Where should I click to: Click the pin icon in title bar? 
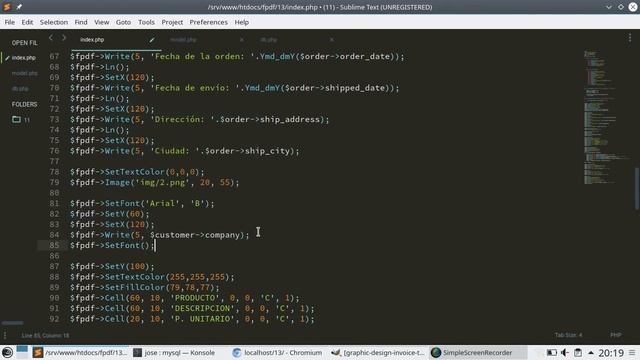click(19, 7)
